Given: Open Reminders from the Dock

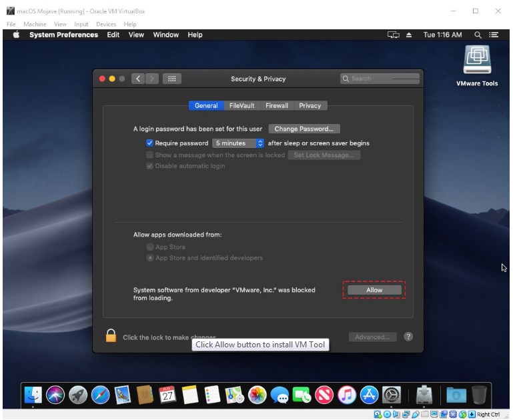Looking at the screenshot, I should coord(212,395).
